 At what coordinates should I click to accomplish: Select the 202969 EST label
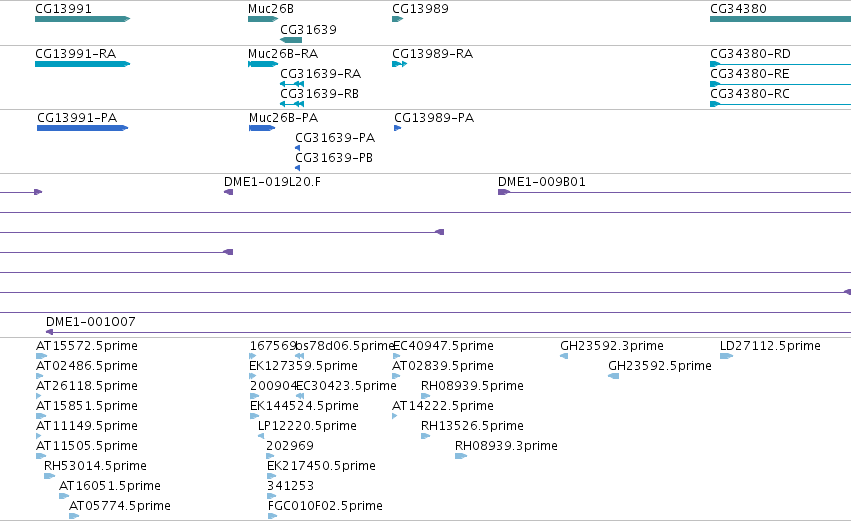pos(290,446)
